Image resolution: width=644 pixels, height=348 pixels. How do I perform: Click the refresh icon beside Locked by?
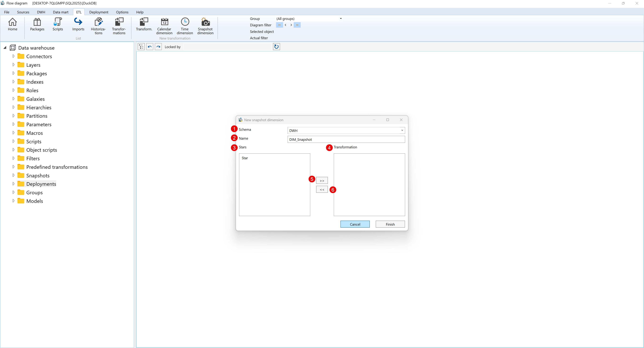276,47
